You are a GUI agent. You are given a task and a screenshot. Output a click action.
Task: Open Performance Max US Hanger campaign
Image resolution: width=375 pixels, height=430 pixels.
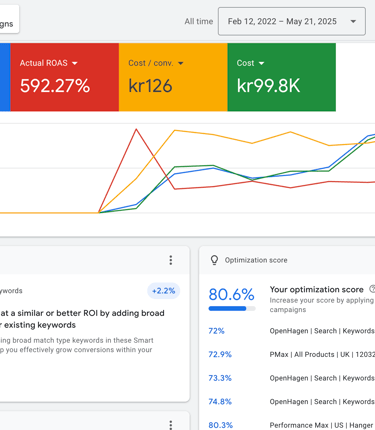[321, 425]
